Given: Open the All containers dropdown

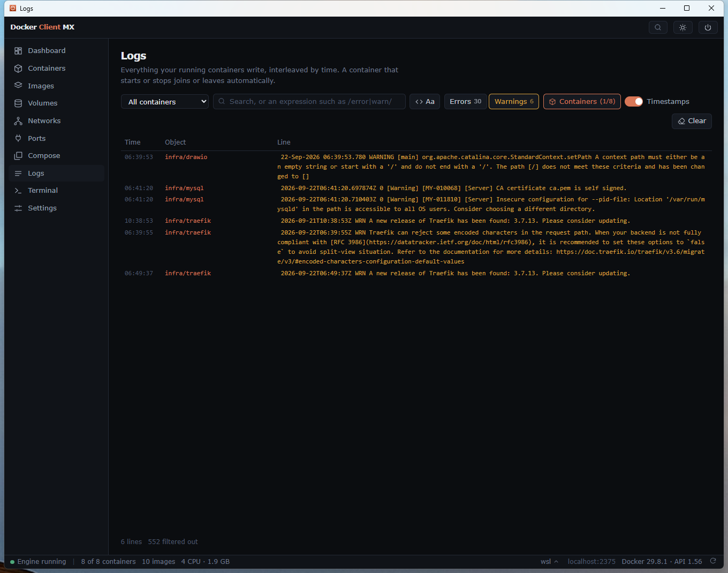Looking at the screenshot, I should point(165,102).
